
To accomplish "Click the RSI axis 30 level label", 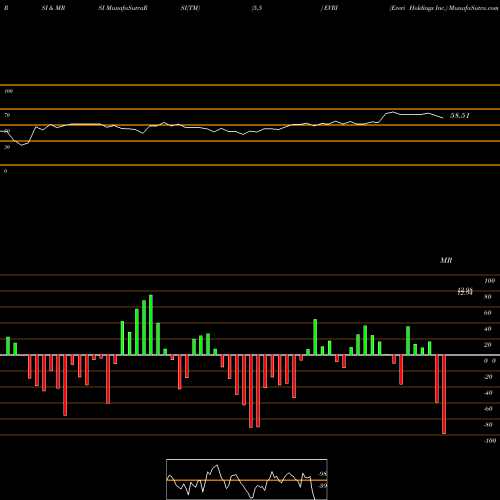I will [7, 147].
